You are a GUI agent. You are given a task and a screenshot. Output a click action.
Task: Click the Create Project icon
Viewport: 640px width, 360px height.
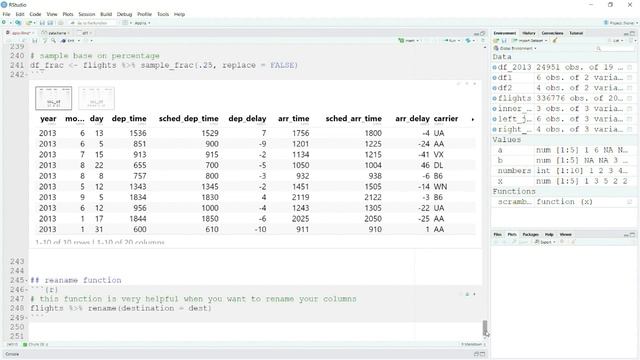pos(18,23)
